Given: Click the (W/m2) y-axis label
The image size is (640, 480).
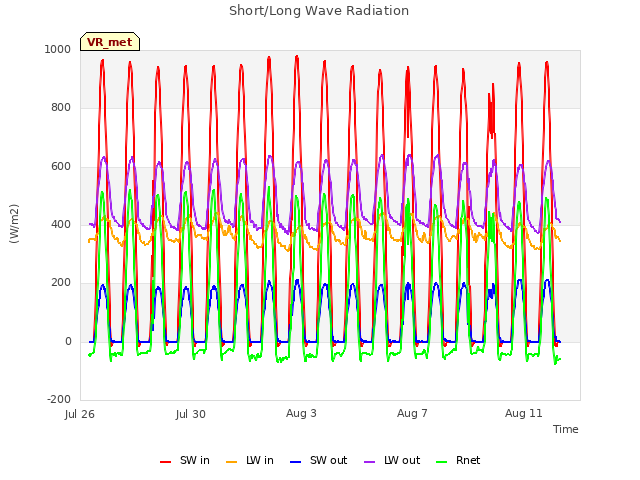Looking at the screenshot, I should tap(14, 224).
